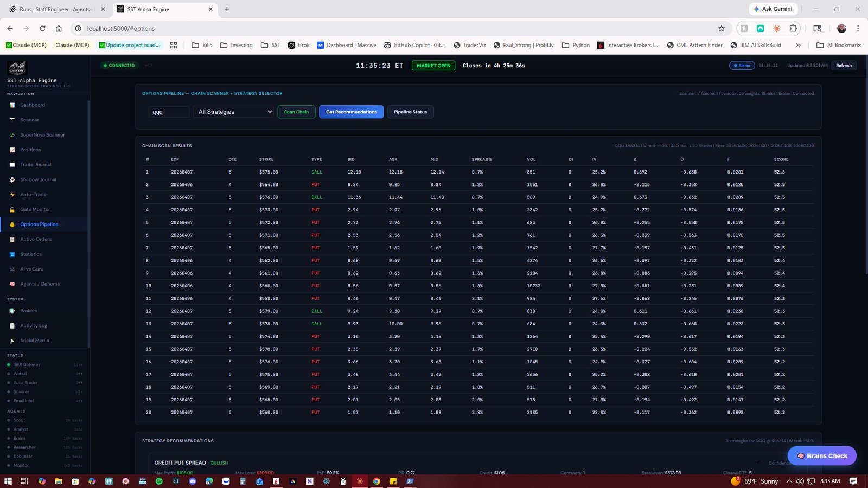Open the Alerts button

click(x=742, y=66)
